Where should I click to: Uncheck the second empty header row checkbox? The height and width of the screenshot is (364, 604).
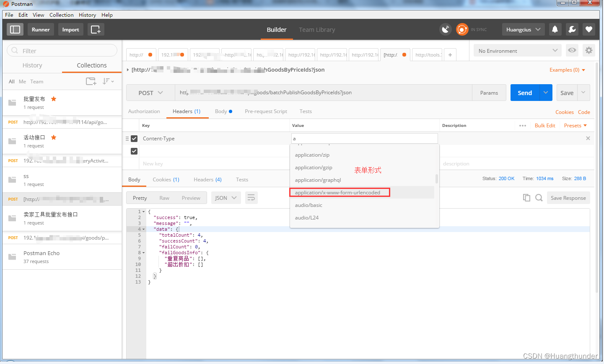coord(134,151)
